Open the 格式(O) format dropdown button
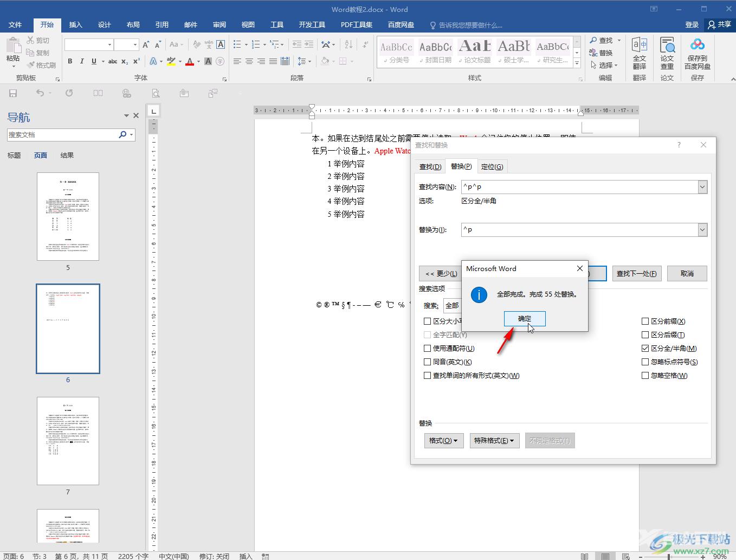Viewport: 736px width, 560px height. pyautogui.click(x=443, y=441)
